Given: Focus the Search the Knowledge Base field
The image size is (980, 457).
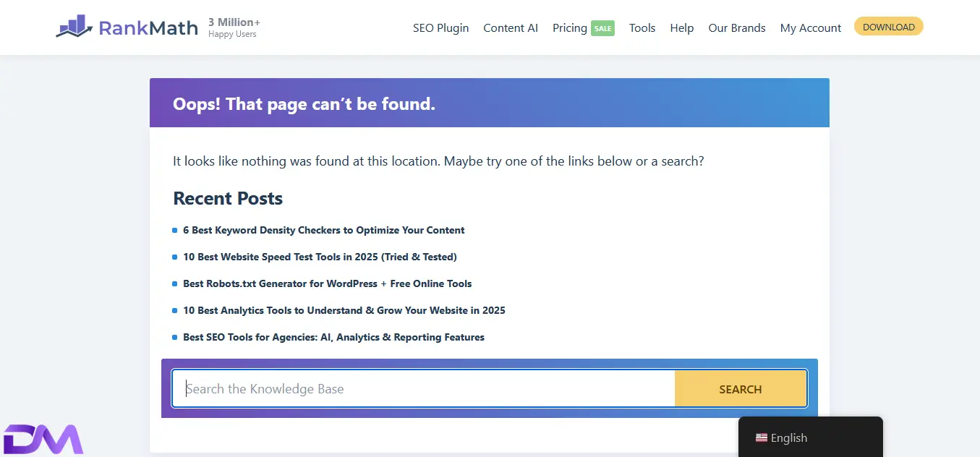Looking at the screenshot, I should click(423, 389).
